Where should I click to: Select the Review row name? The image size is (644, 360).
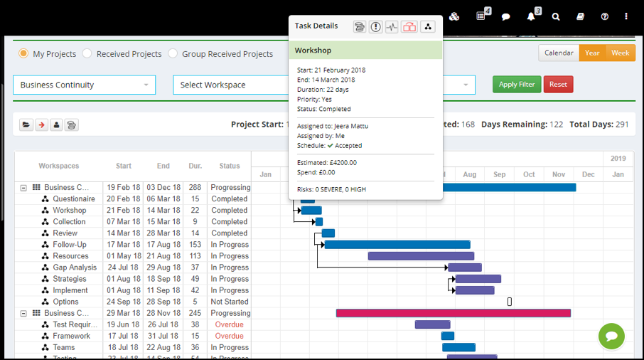point(65,233)
